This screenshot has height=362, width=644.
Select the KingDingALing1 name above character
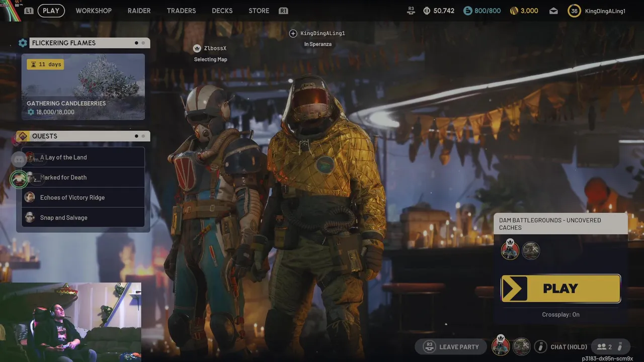tap(323, 33)
